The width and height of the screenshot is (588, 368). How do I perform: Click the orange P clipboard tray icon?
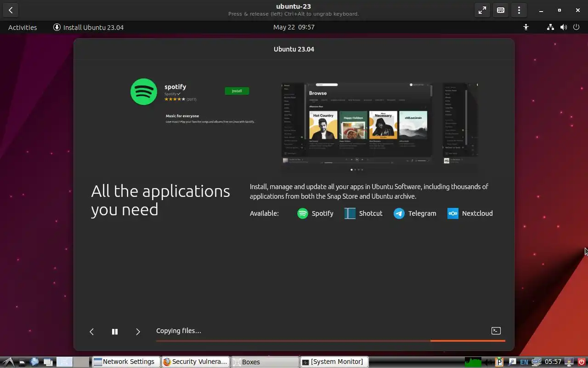click(x=499, y=362)
